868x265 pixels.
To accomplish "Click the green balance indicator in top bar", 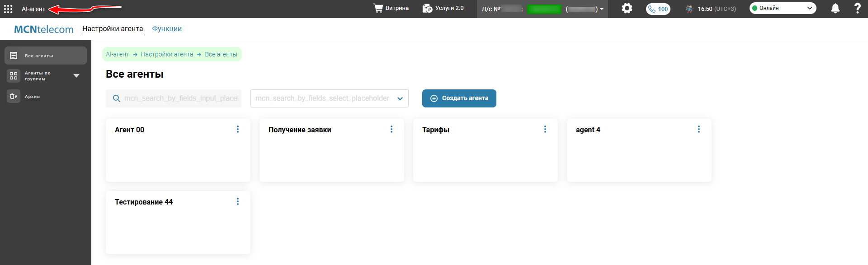I will 544,9.
